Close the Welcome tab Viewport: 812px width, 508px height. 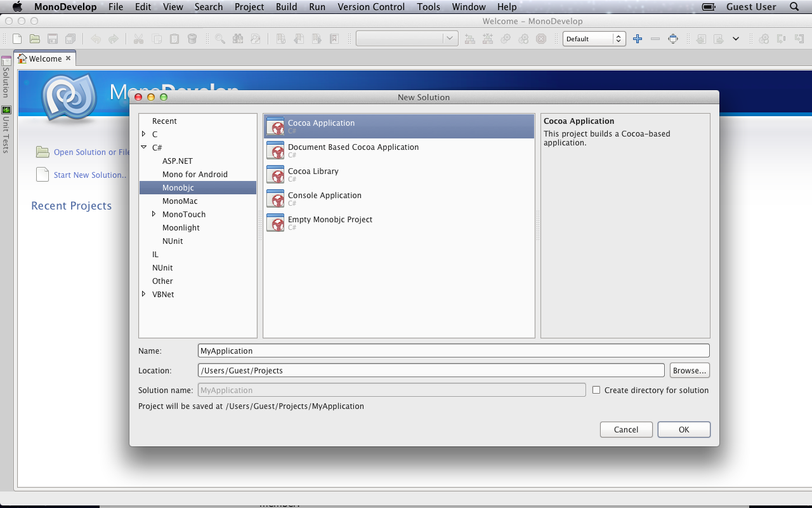69,58
